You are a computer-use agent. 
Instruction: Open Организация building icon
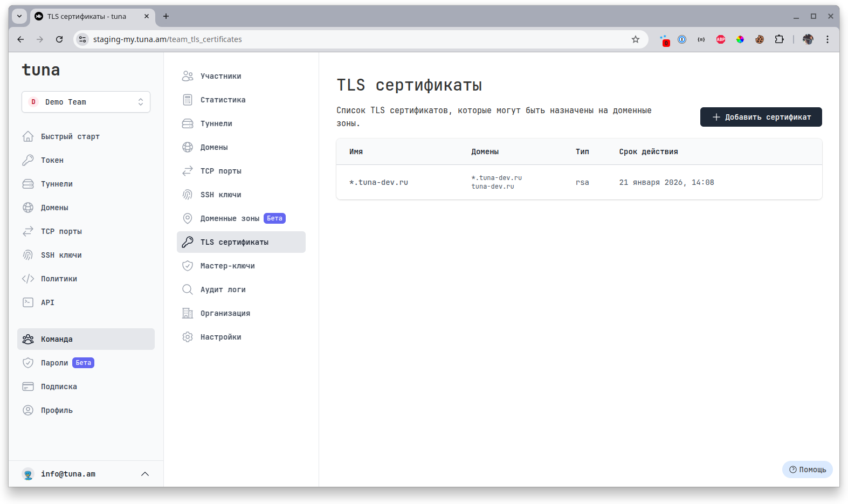click(188, 313)
